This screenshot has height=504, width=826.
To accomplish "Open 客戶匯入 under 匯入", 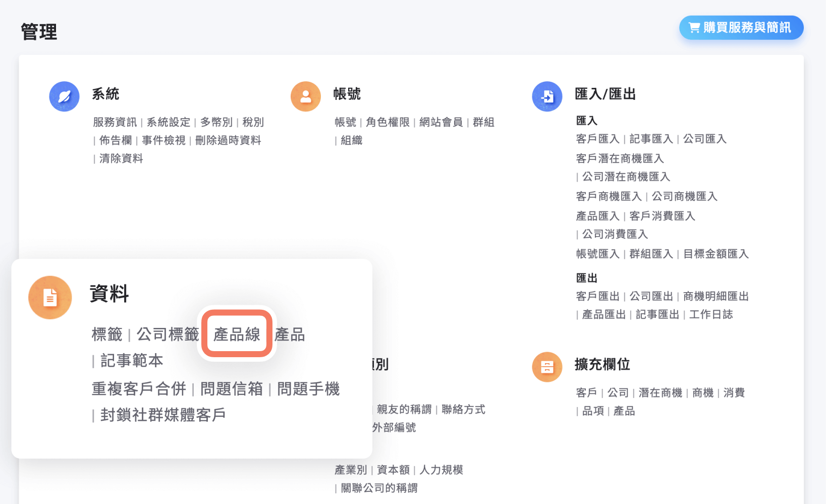I will point(597,139).
